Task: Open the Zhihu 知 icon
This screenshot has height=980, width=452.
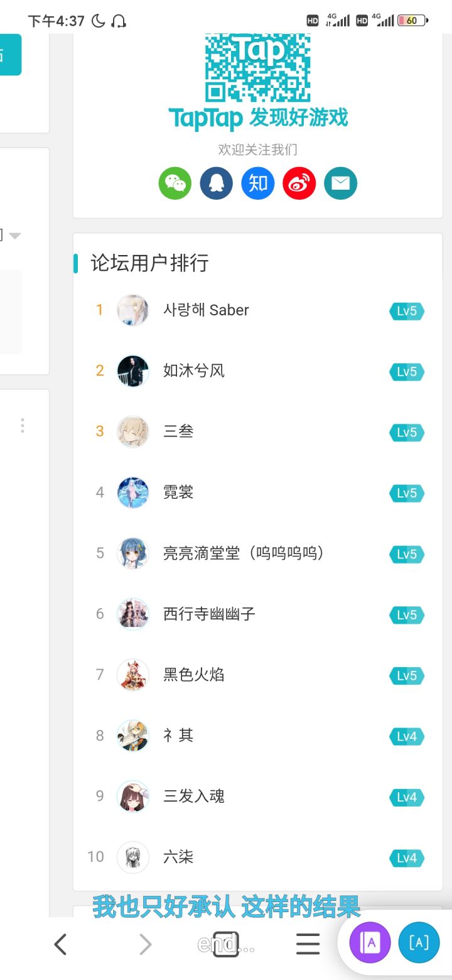Action: pos(258,183)
